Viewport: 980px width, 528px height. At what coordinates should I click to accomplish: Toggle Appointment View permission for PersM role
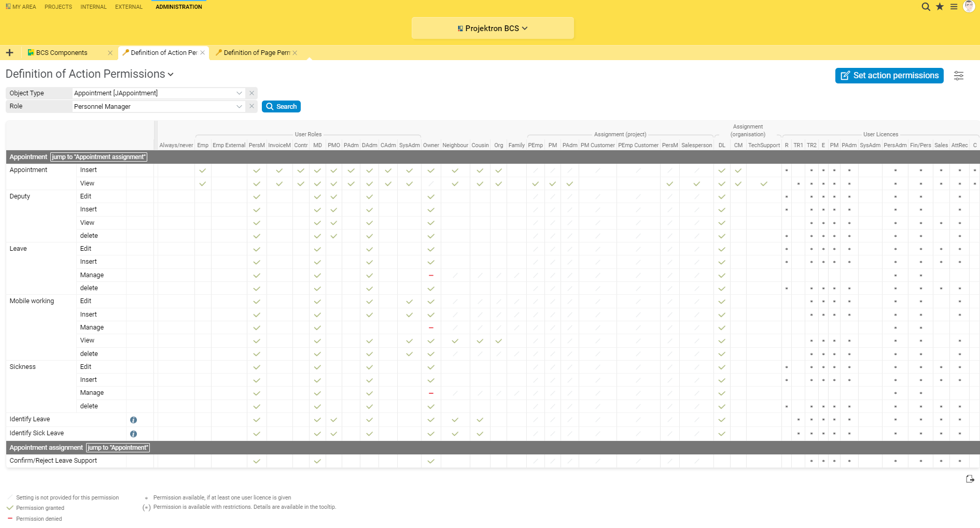(x=257, y=183)
